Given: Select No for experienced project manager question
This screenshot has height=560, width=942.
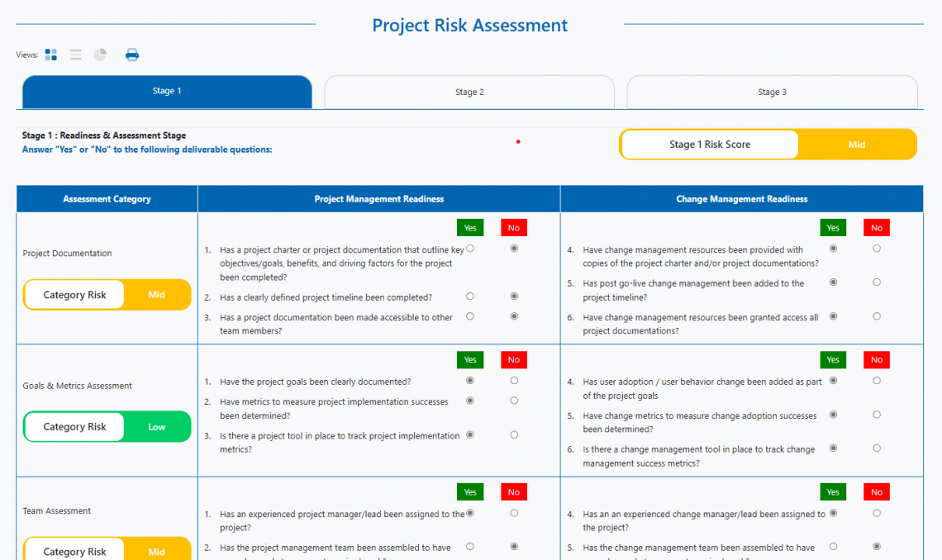Looking at the screenshot, I should pos(513,512).
